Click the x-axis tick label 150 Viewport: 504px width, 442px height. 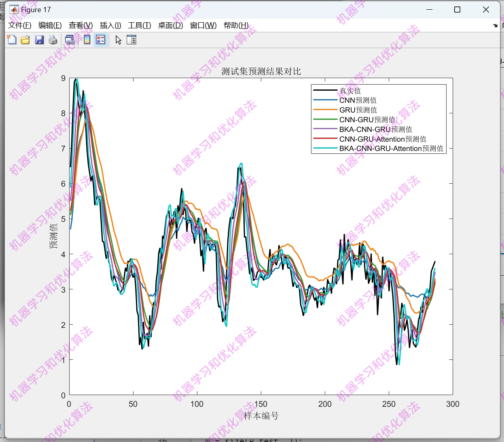[x=261, y=404]
